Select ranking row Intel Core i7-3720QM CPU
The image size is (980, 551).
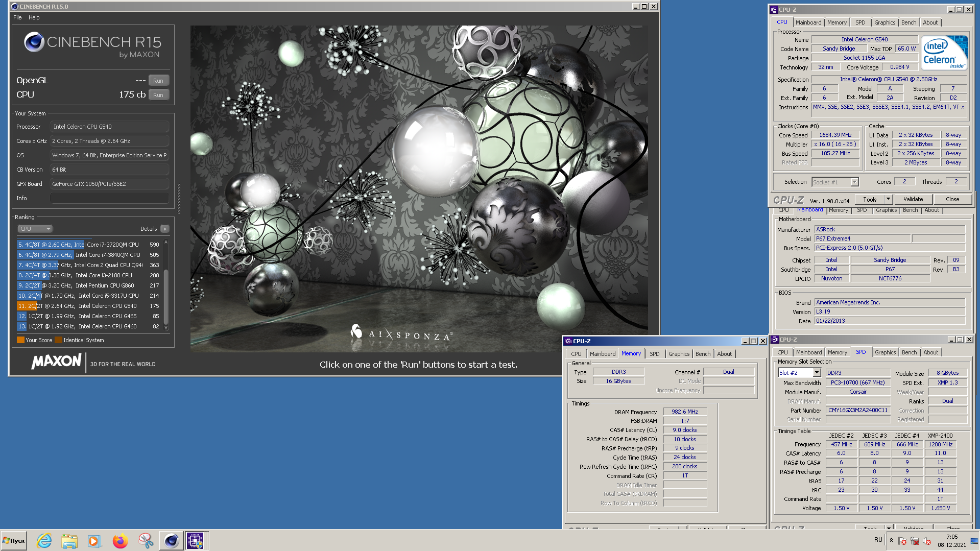89,245
